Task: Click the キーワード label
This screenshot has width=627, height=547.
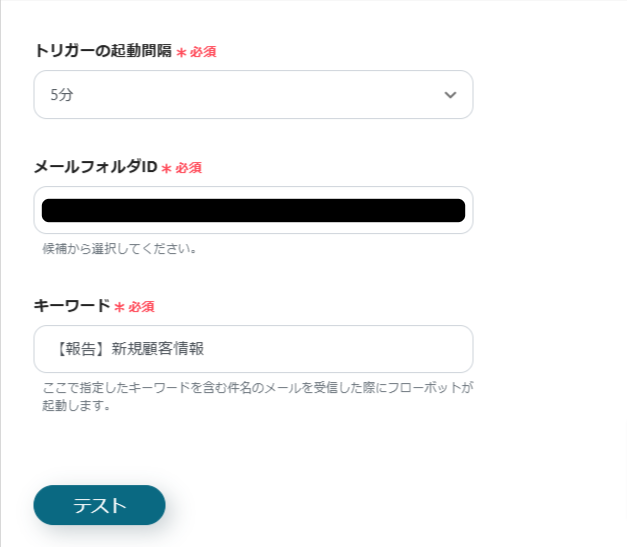Action: point(72,306)
